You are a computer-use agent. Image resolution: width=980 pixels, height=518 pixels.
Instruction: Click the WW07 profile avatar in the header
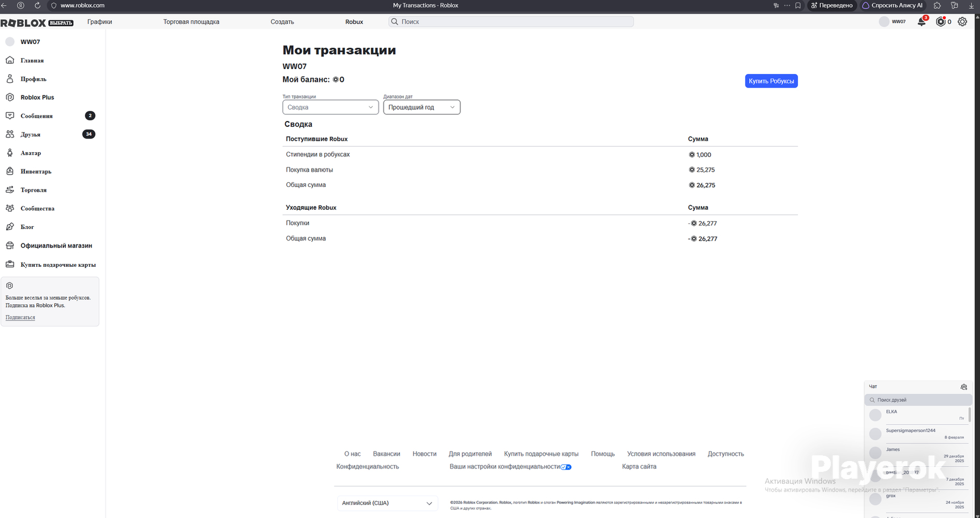[x=884, y=22]
